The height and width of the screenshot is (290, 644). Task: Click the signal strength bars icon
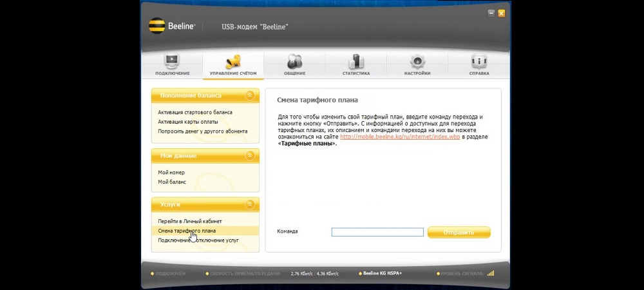pyautogui.click(x=491, y=273)
